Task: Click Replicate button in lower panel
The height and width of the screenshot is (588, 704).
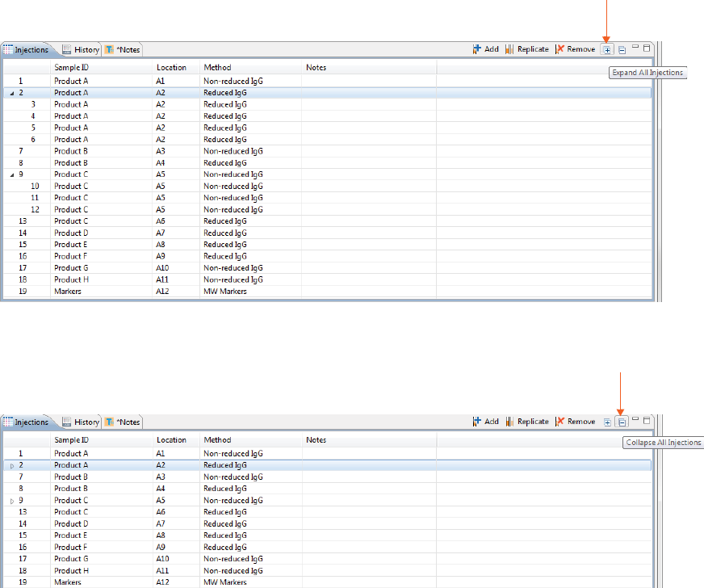Action: 527,422
